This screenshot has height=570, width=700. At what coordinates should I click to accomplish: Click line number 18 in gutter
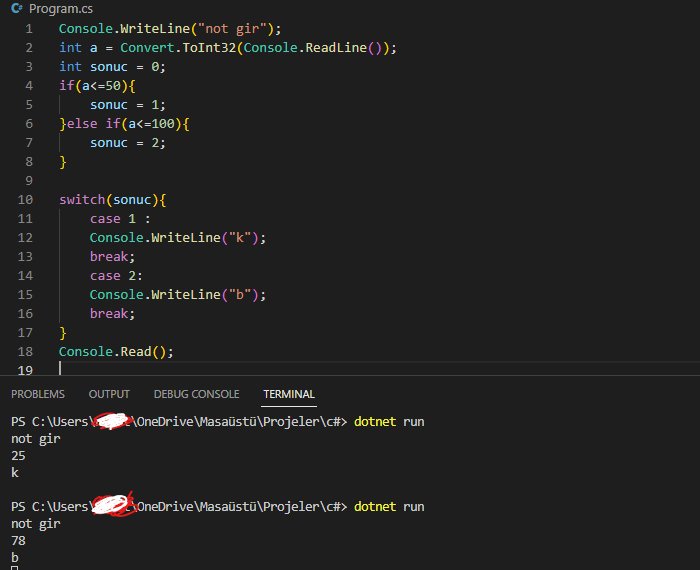coord(25,352)
